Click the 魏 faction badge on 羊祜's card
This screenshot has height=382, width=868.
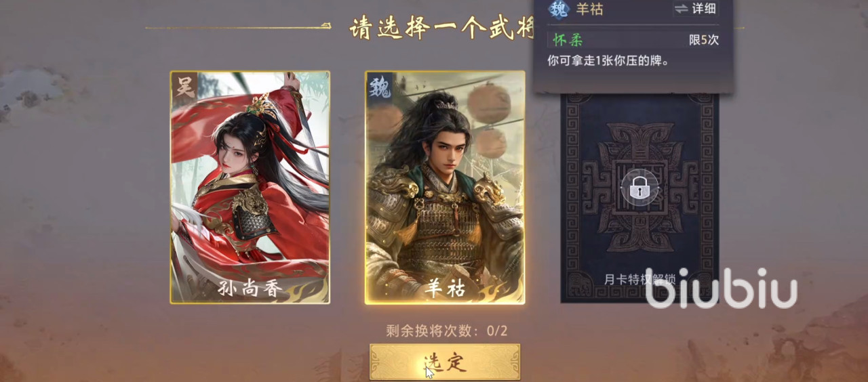point(378,87)
